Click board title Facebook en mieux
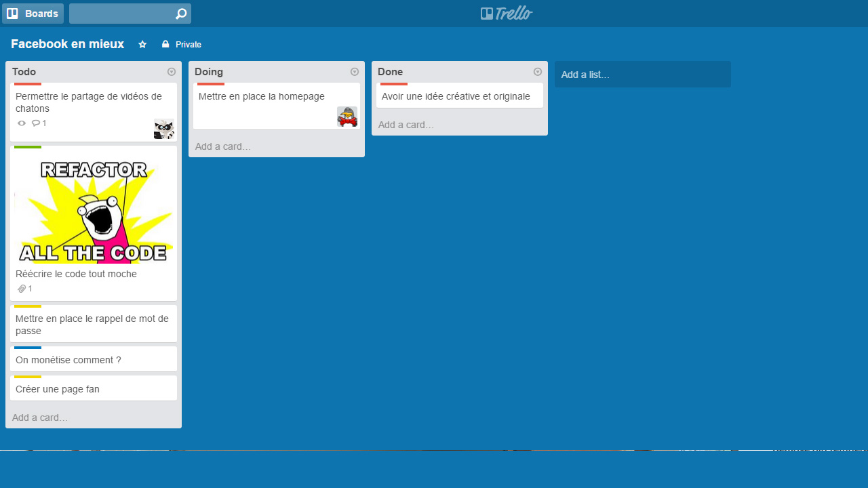The height and width of the screenshot is (488, 868). click(68, 44)
